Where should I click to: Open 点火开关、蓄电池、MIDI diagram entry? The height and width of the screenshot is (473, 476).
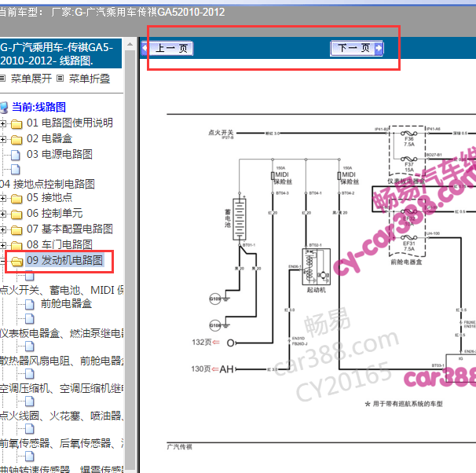(61, 290)
